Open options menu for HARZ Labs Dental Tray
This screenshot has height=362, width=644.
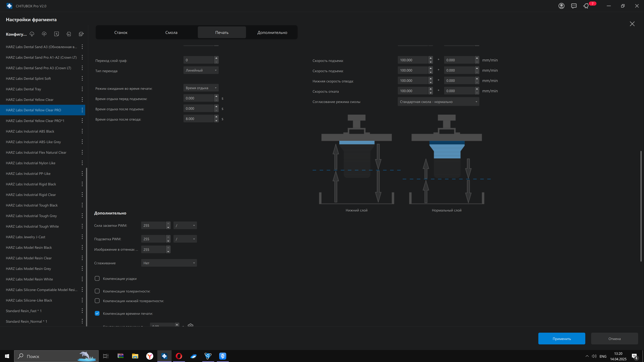(x=82, y=89)
